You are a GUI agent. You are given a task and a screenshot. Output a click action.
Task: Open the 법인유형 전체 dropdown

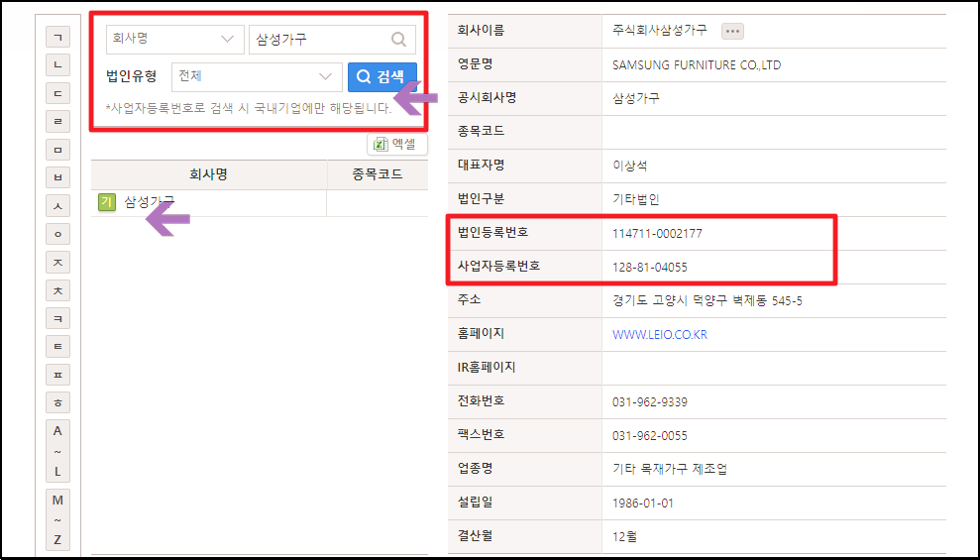click(257, 77)
